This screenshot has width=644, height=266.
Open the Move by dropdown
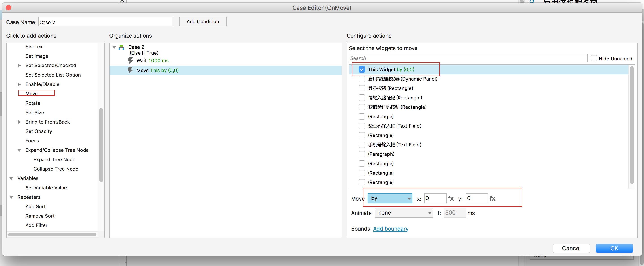click(x=390, y=199)
